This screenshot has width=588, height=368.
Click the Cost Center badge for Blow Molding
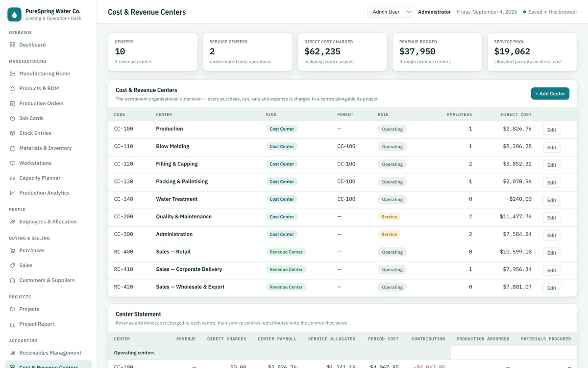click(x=282, y=146)
